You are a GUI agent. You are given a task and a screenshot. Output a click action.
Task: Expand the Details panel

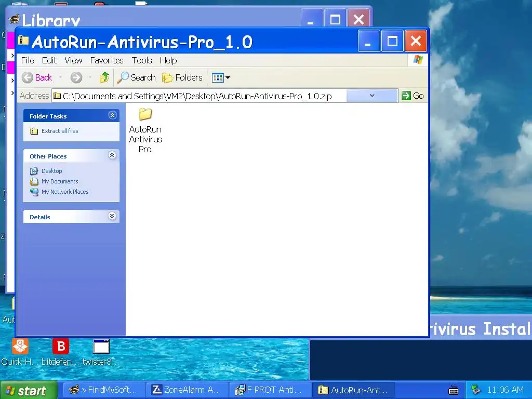click(112, 216)
